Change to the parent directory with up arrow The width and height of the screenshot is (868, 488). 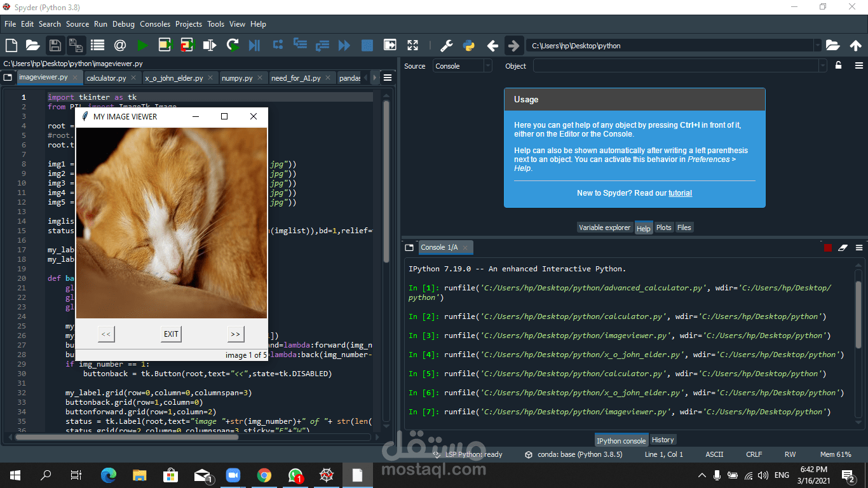[855, 46]
